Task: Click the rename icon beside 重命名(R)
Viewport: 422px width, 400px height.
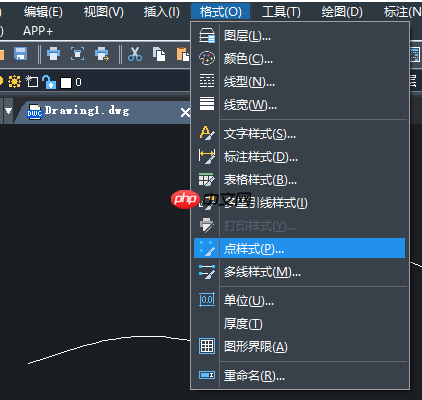Action: tap(207, 375)
